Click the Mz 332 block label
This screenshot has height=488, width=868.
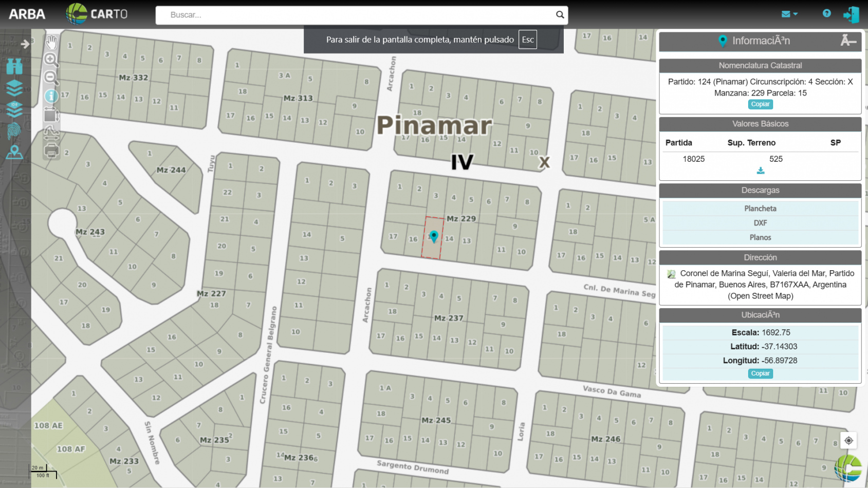133,78
